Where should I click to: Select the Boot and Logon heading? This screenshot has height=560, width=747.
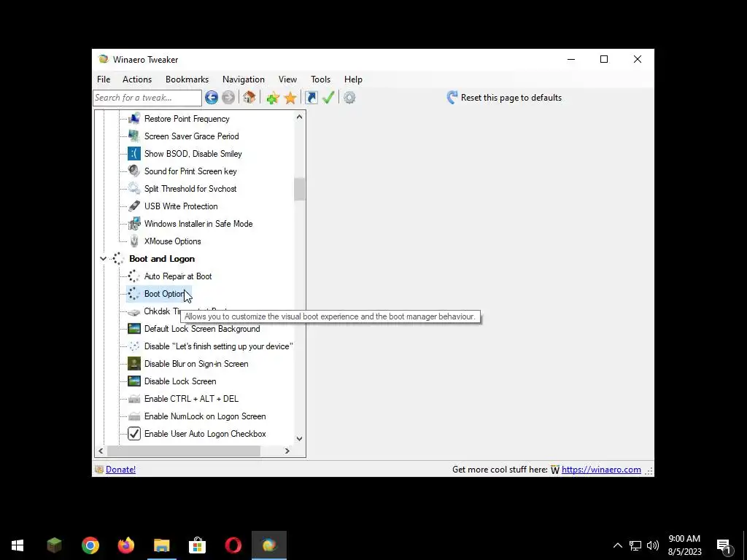(162, 259)
